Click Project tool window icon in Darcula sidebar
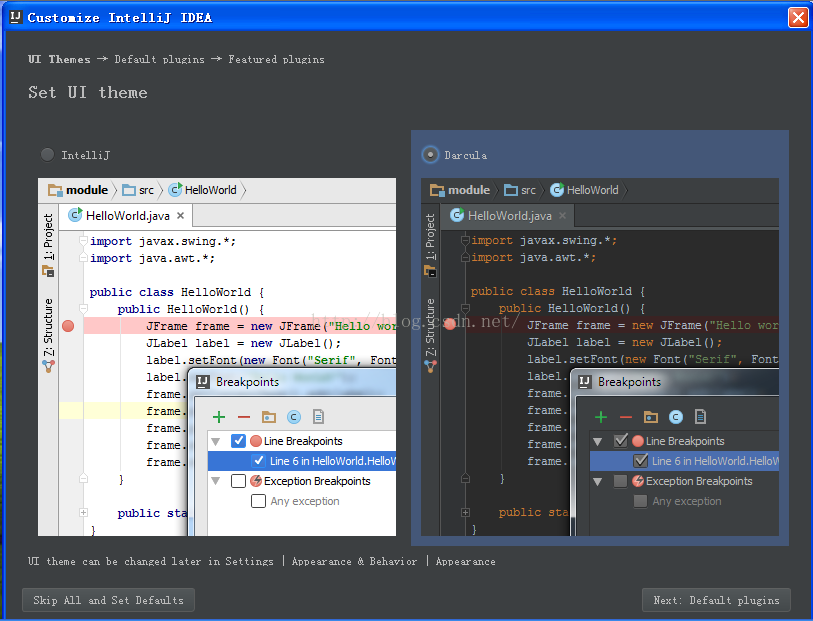 pyautogui.click(x=430, y=271)
